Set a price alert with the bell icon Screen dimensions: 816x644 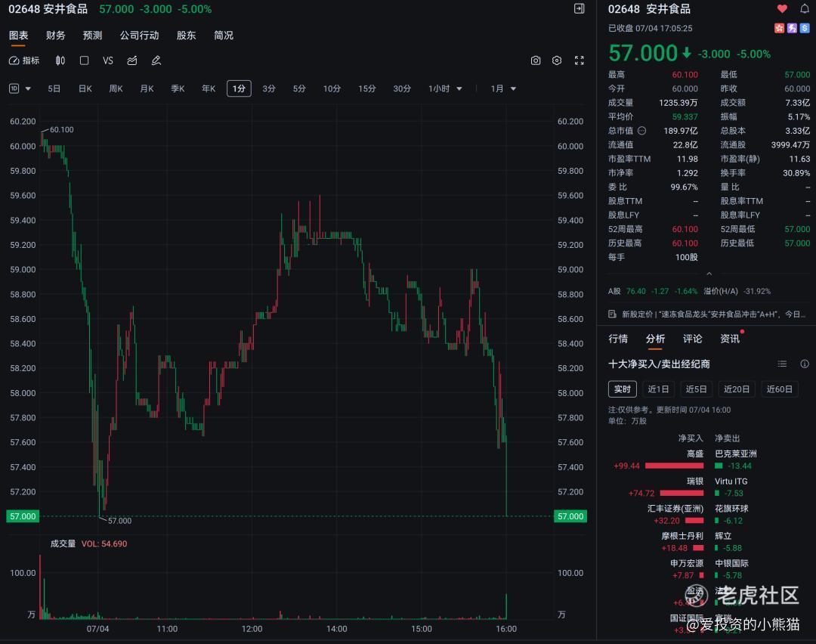click(x=805, y=8)
